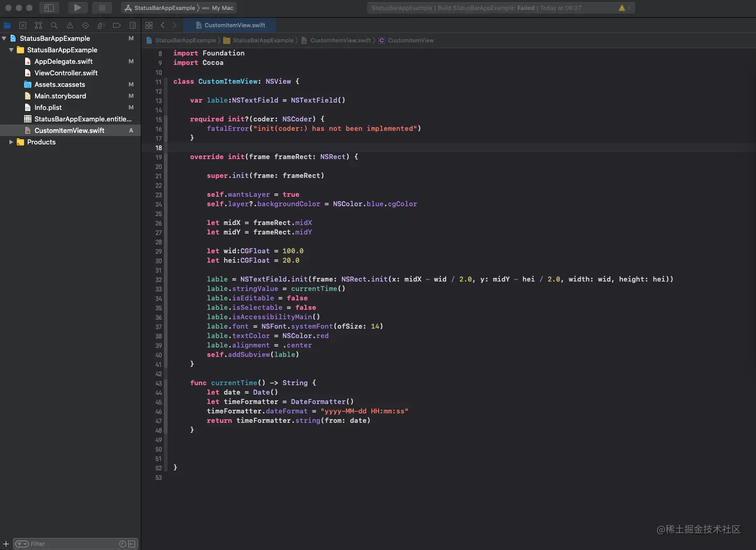Open the Report navigator
The height and width of the screenshot is (550, 756).
tap(132, 25)
